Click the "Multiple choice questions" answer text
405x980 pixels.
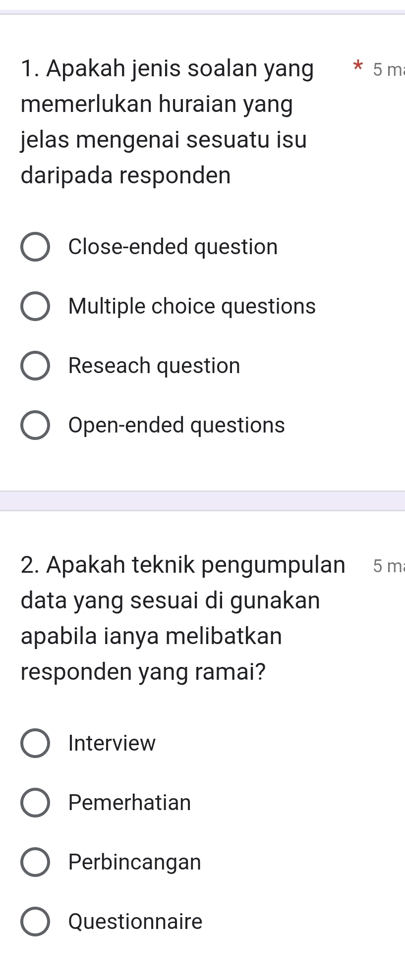192,306
